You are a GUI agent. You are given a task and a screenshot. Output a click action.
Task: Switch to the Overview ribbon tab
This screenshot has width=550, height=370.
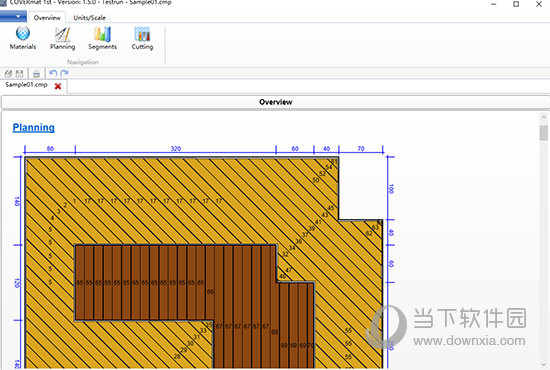pos(47,18)
